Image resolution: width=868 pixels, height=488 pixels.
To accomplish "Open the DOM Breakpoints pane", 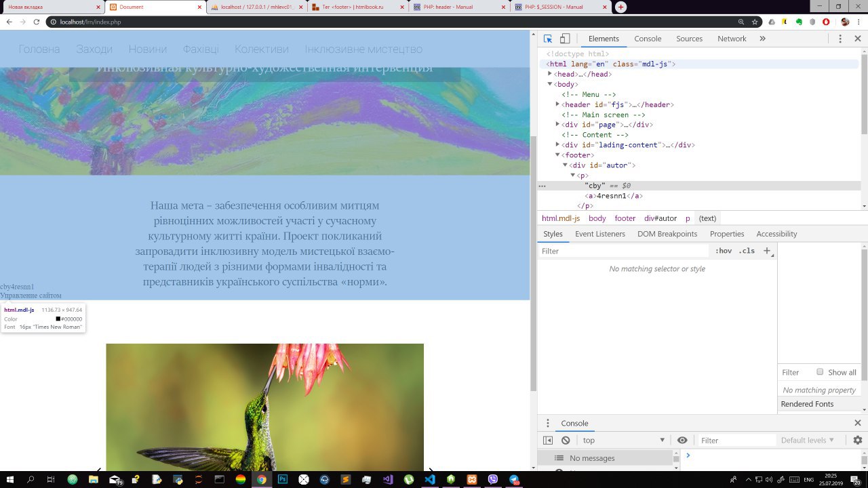I will pyautogui.click(x=667, y=234).
